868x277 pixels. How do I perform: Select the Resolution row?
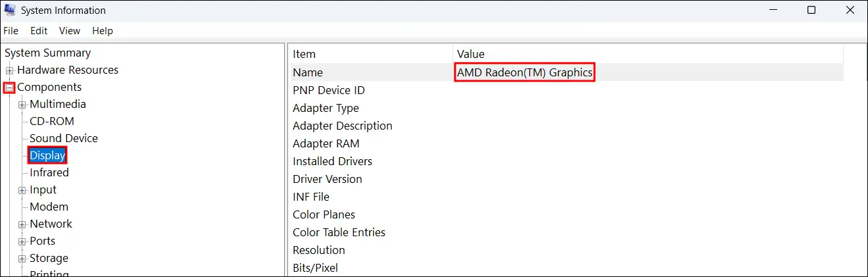click(x=566, y=250)
